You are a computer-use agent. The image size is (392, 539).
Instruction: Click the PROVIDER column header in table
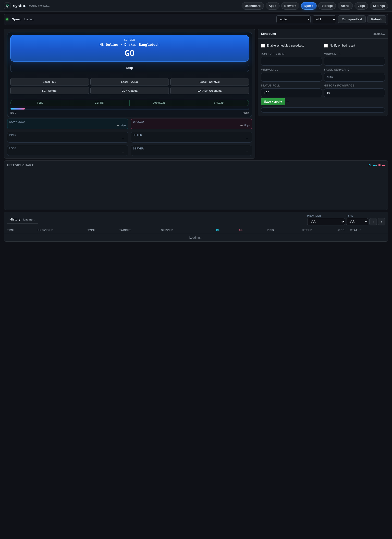[45, 230]
